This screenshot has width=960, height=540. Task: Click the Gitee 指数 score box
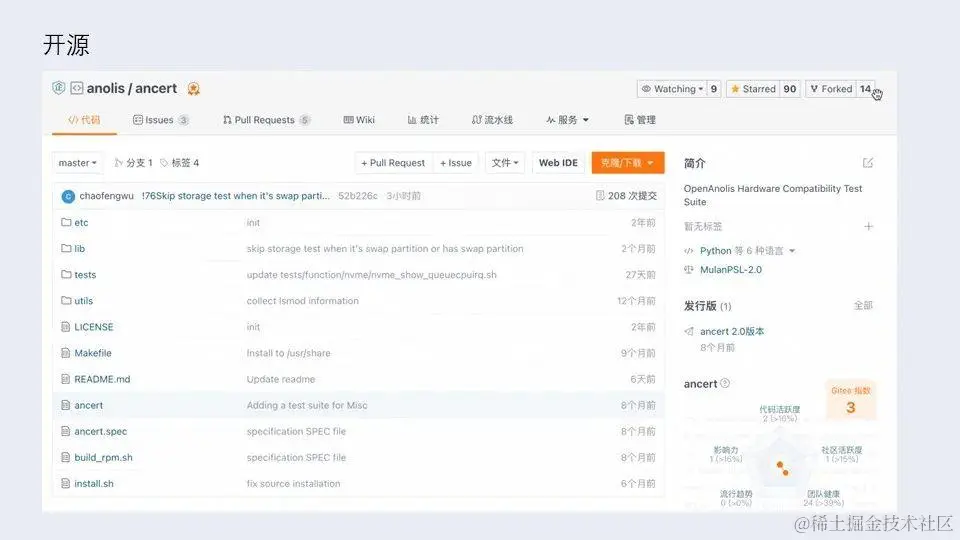850,400
